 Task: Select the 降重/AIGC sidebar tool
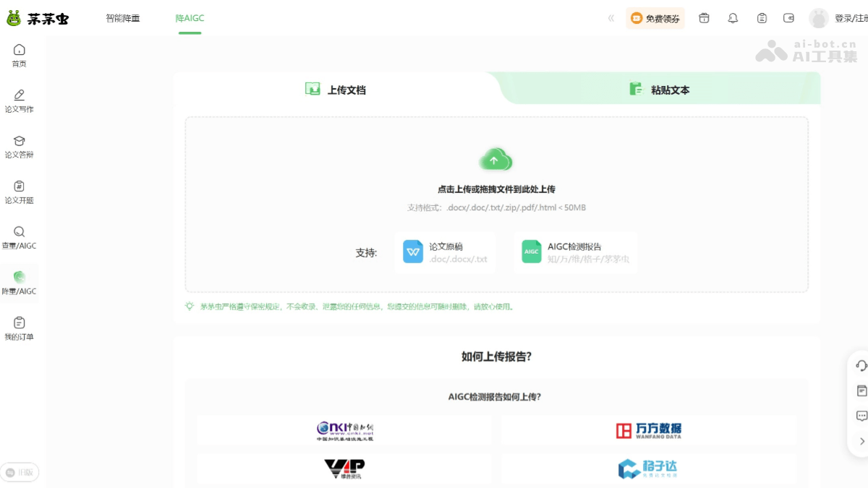[19, 283]
